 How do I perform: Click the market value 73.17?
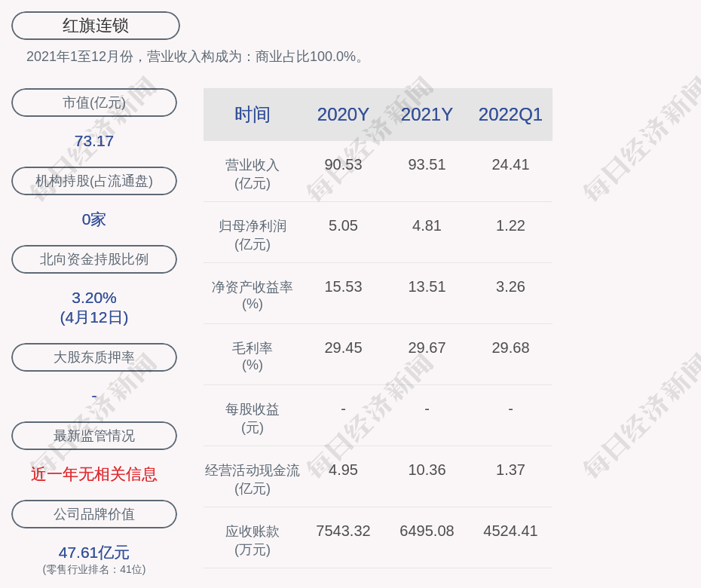coord(94,141)
